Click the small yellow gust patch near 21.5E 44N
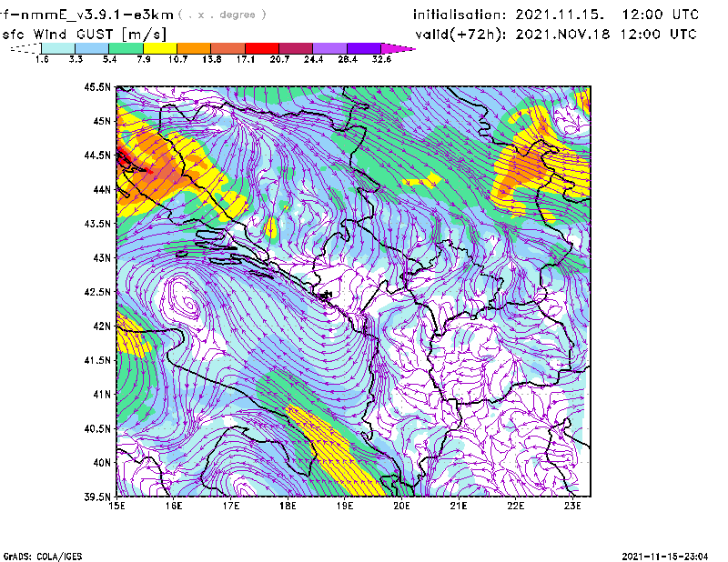This screenshot has width=728, height=562. (x=421, y=180)
